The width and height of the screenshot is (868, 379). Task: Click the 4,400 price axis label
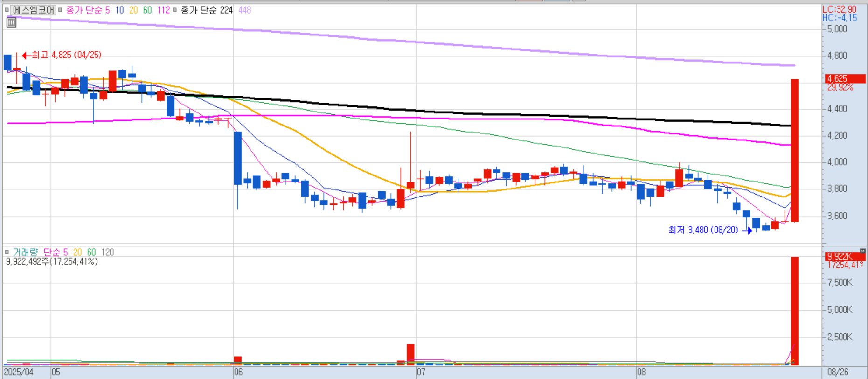(837, 109)
